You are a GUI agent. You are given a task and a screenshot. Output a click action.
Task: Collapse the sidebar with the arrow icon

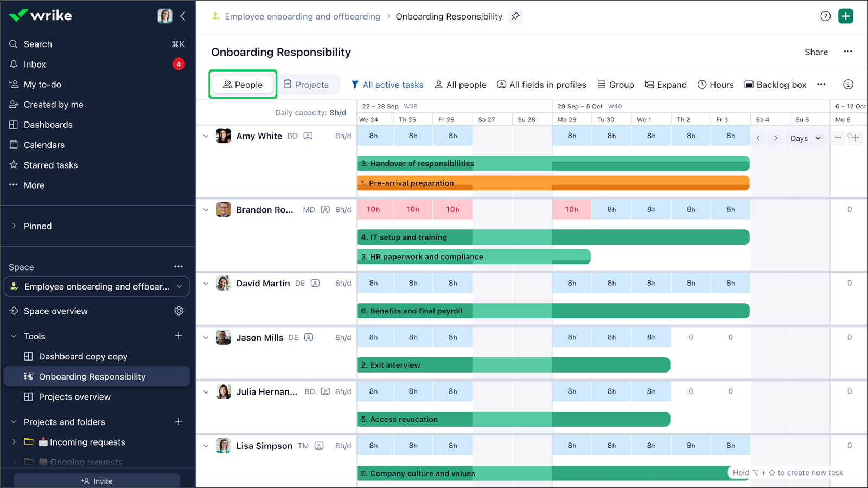click(x=183, y=16)
